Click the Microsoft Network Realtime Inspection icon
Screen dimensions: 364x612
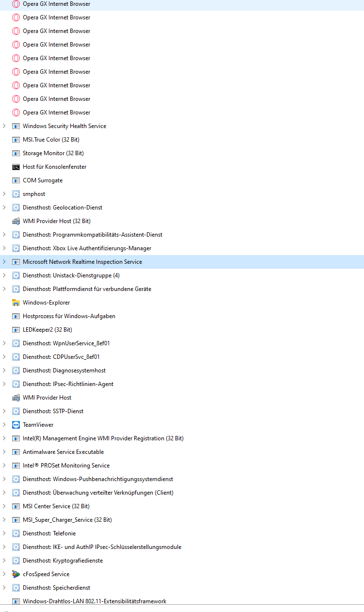[x=16, y=262]
